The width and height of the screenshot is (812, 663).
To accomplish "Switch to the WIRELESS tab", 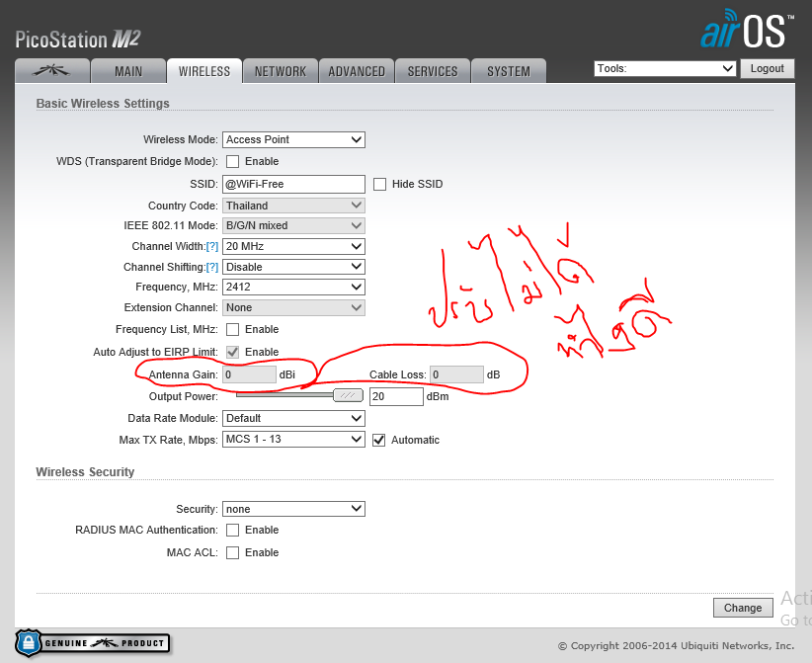I will pyautogui.click(x=204, y=71).
